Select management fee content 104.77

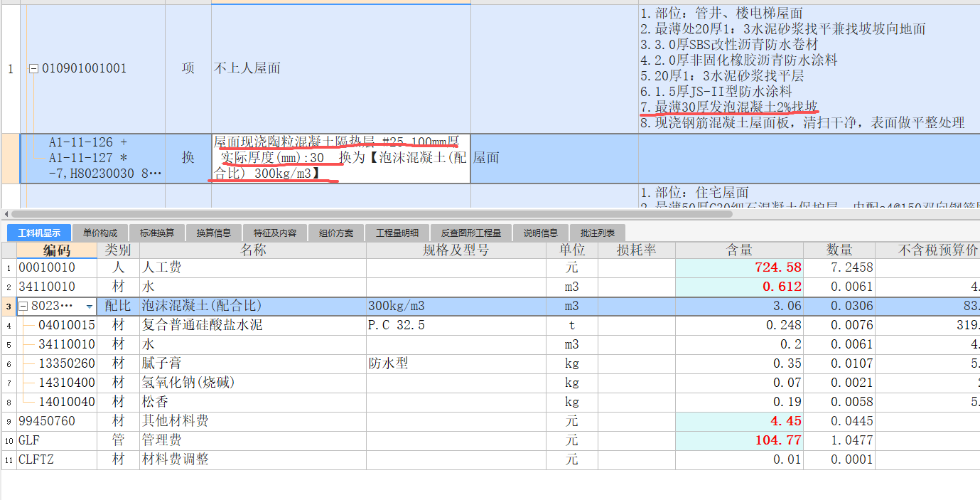(739, 441)
